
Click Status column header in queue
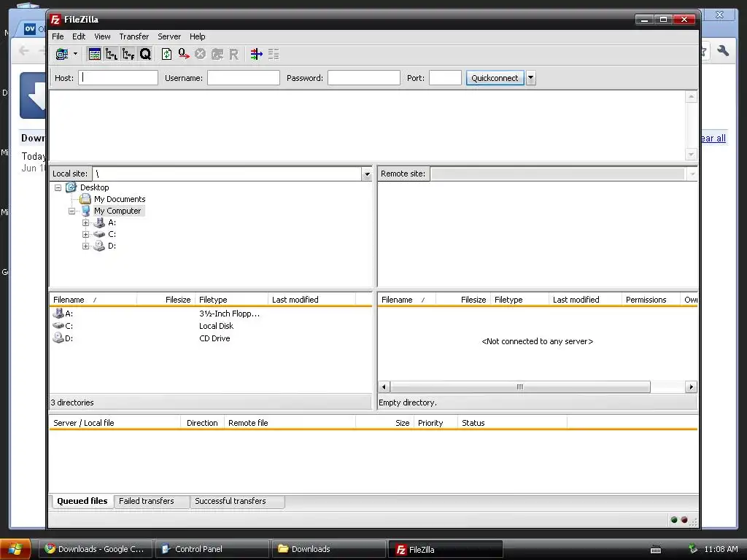tap(512, 423)
